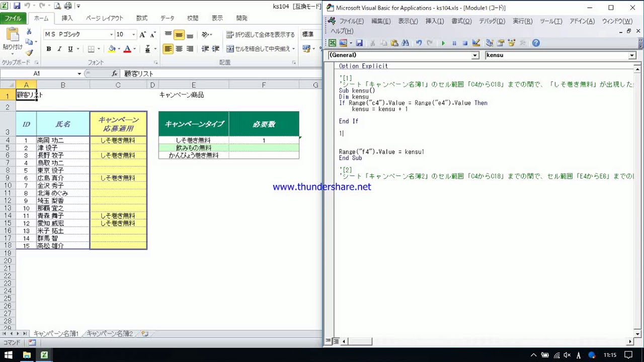Click the Find binoculars icon in VBA toolbar
644x362 pixels.
pyautogui.click(x=406, y=43)
